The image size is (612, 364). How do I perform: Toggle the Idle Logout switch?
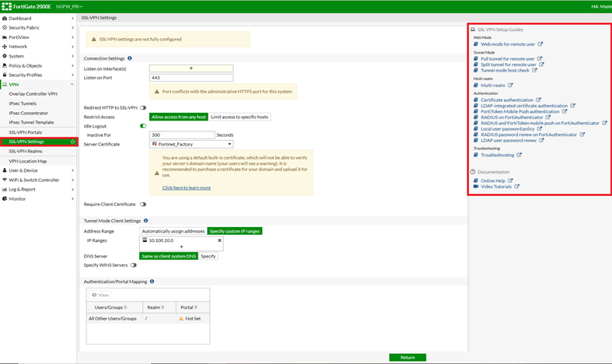(x=143, y=126)
